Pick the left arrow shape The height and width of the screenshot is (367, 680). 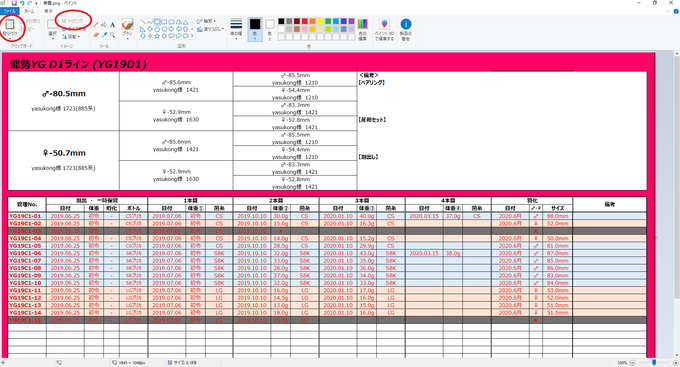178,29
